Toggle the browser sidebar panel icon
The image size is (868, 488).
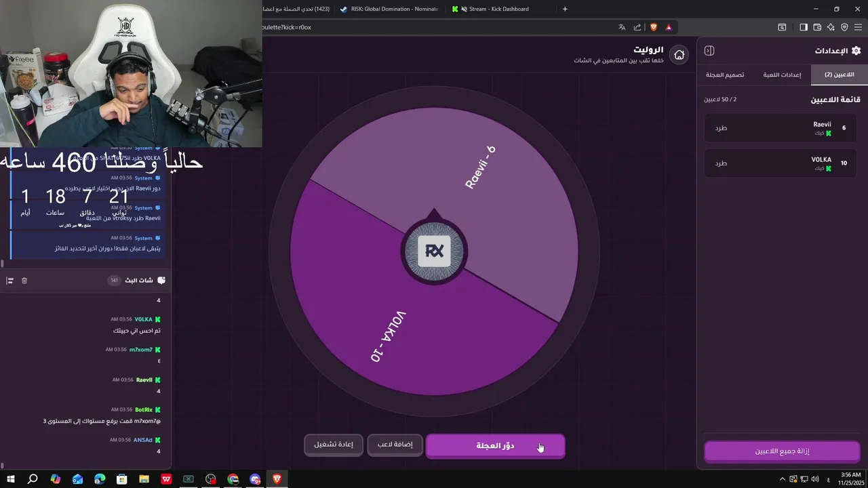click(804, 27)
